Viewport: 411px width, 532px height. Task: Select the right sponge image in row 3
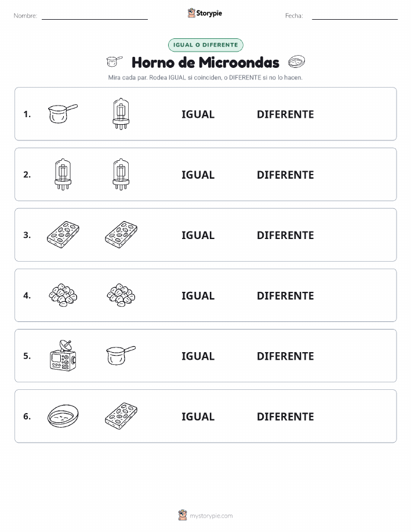click(121, 235)
